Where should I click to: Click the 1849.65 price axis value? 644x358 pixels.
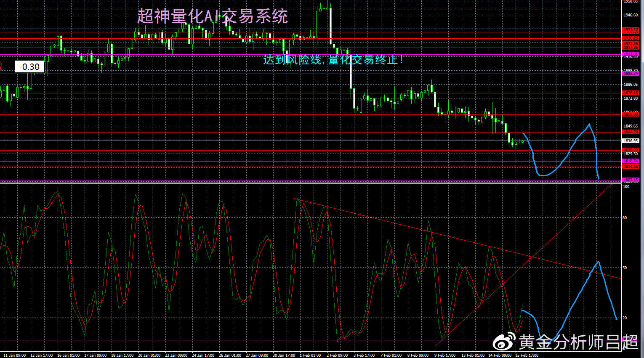[631, 126]
